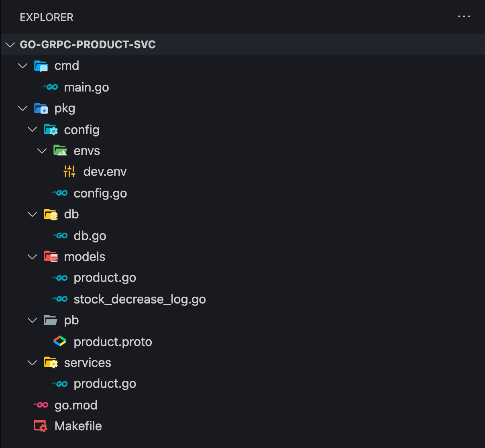Select the EXPLORER panel header

(47, 17)
